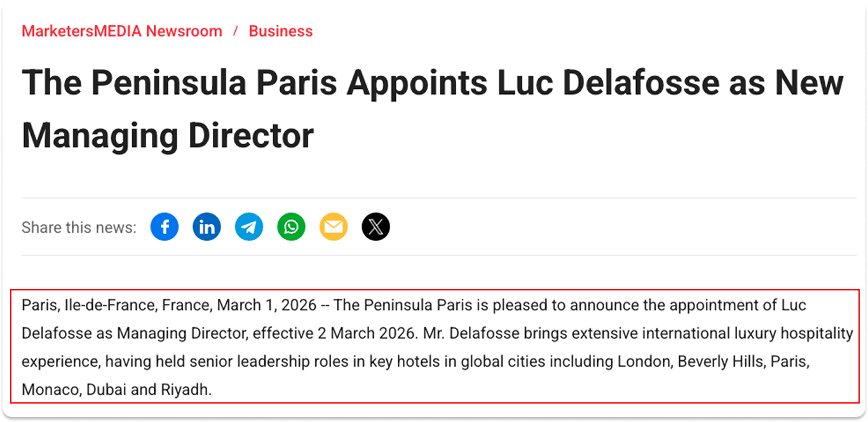The height and width of the screenshot is (422, 868).
Task: Open the MarketersMEDIA Newsroom breadcrumb
Action: pos(122,31)
